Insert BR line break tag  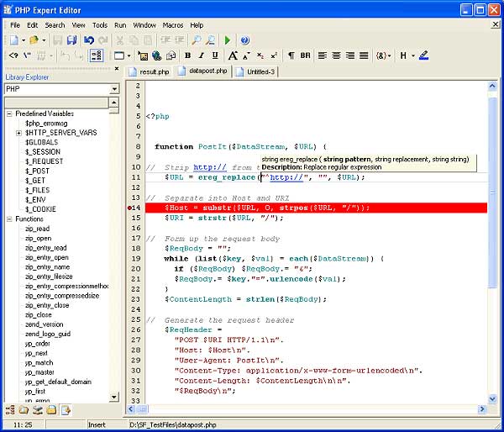(306, 55)
